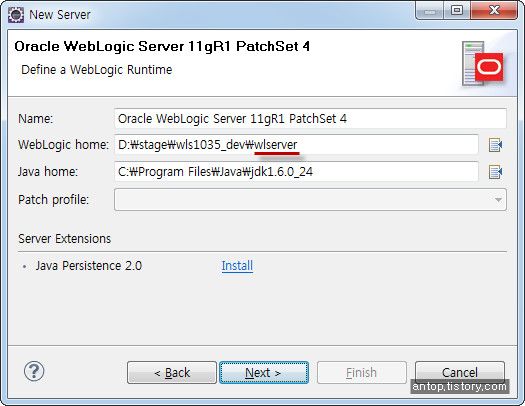Open the browse icon for WebLogic home
Screen dimensions: 525x406
[495, 145]
